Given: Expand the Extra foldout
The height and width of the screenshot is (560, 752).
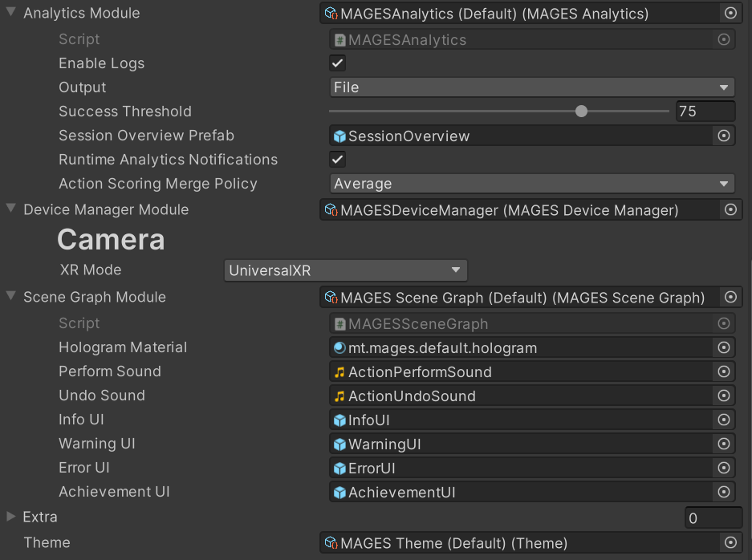Looking at the screenshot, I should [10, 517].
